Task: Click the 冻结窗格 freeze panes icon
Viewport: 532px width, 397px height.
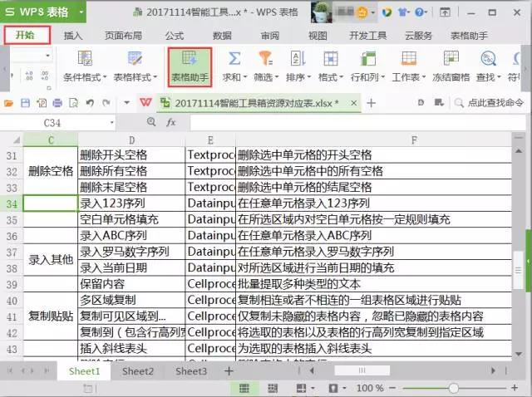Action: (451, 58)
